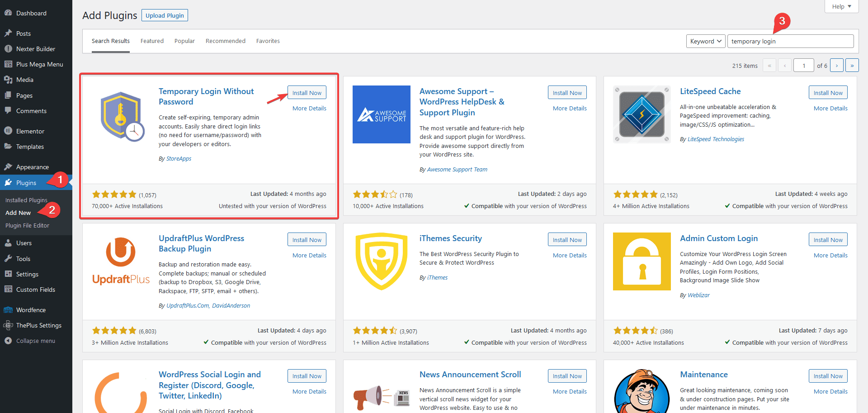Click the Upload Plugin button
This screenshot has width=868, height=413.
165,15
